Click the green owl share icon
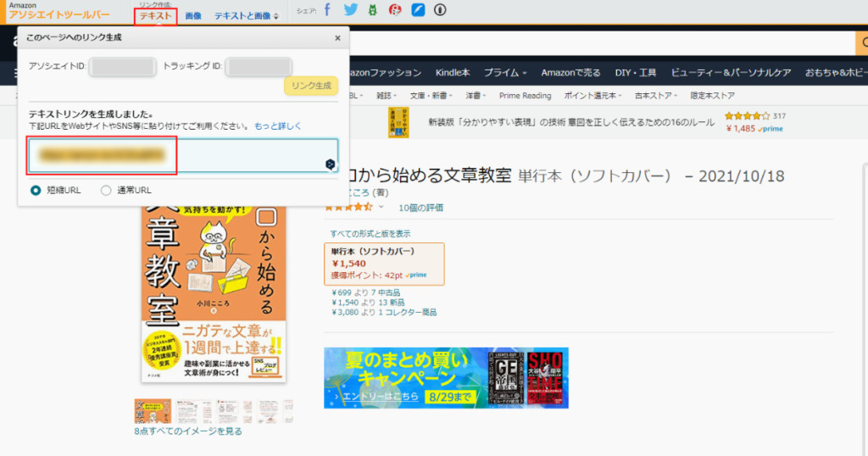Screen dimensions: 868x456 (373, 9)
